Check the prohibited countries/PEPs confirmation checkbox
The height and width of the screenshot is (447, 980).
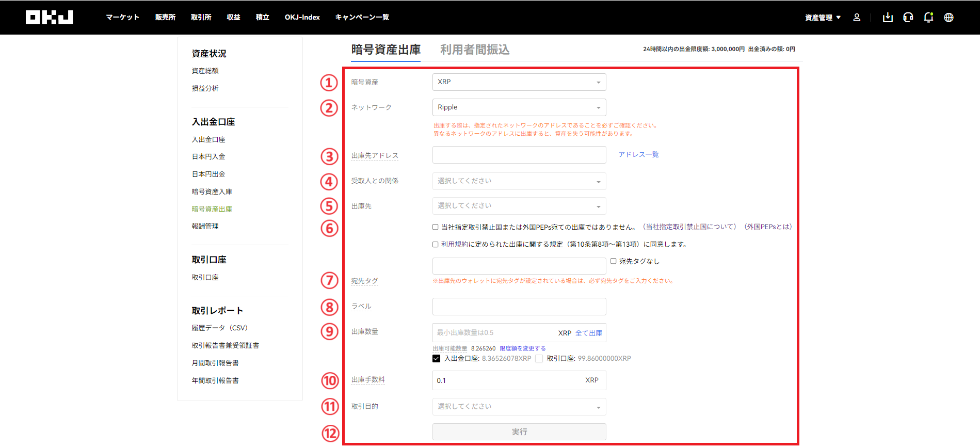point(436,227)
